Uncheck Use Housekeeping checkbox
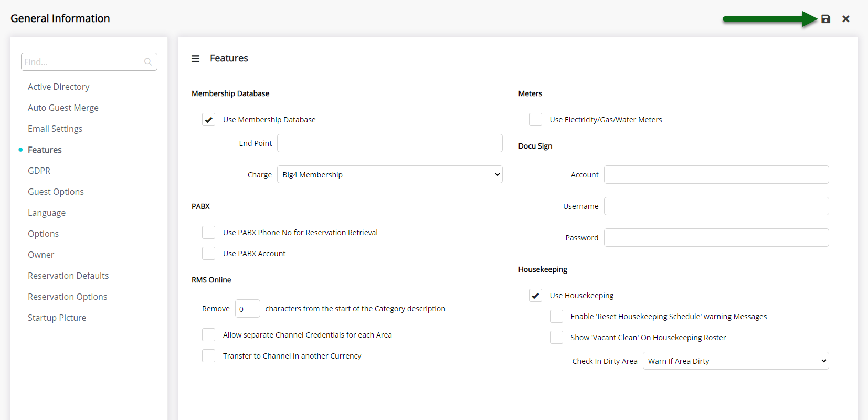 pyautogui.click(x=536, y=296)
